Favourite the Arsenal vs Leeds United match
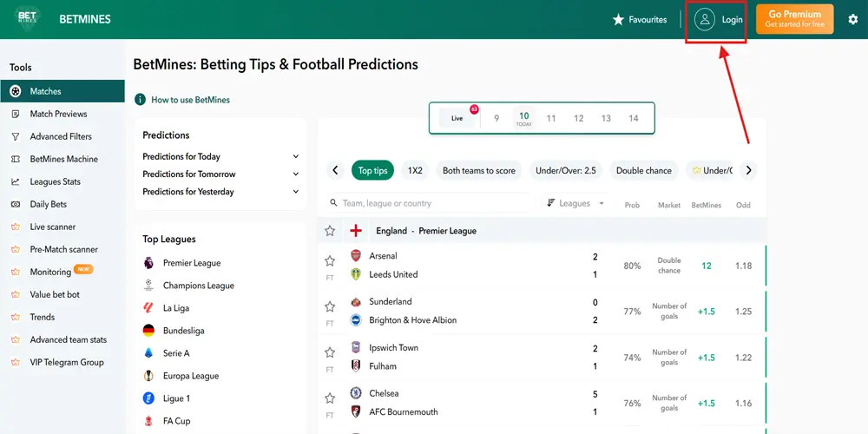Viewport: 868px width, 434px height. (x=330, y=260)
